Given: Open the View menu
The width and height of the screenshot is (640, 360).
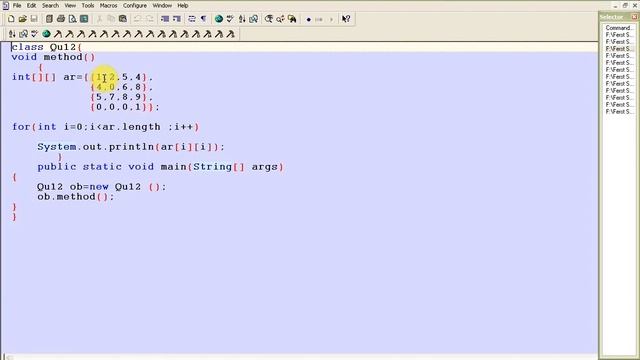Looking at the screenshot, I should [x=70, y=5].
